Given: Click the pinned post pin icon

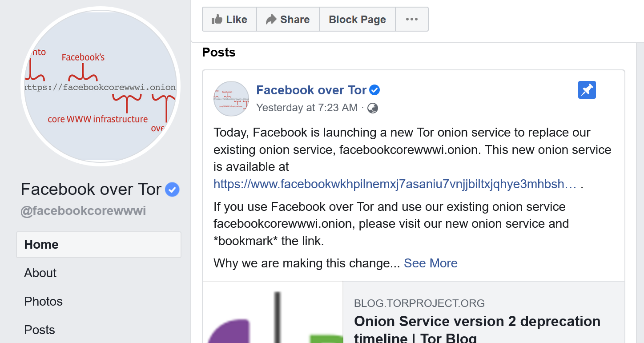Looking at the screenshot, I should click(587, 90).
